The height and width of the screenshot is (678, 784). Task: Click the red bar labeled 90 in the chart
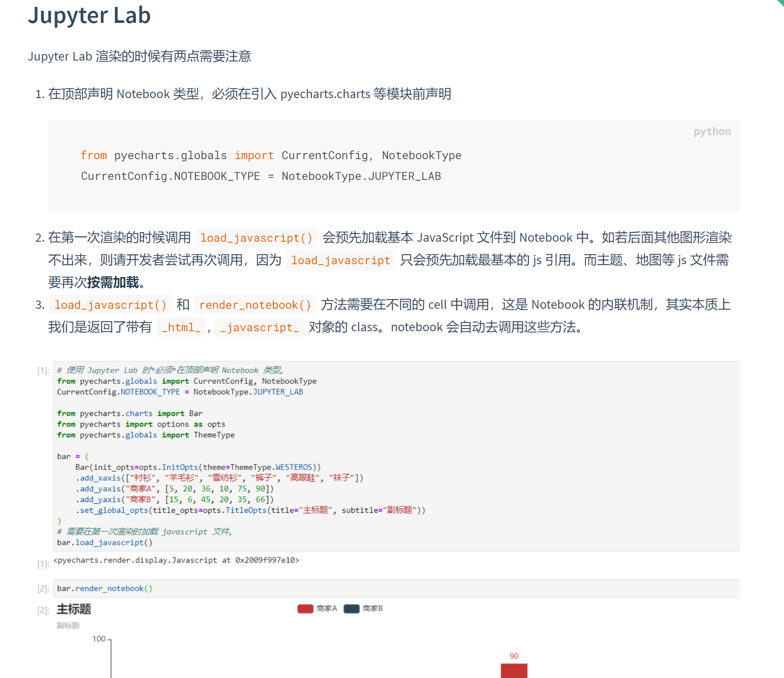coord(514,671)
